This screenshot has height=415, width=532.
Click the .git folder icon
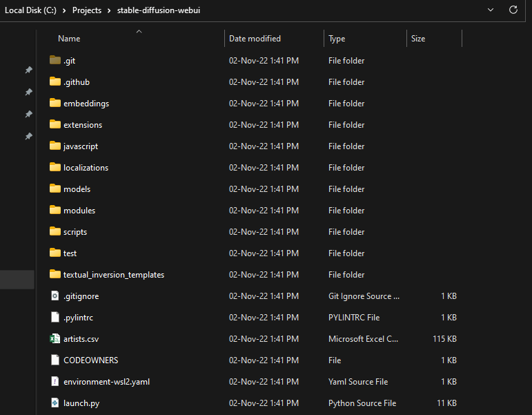(x=55, y=60)
